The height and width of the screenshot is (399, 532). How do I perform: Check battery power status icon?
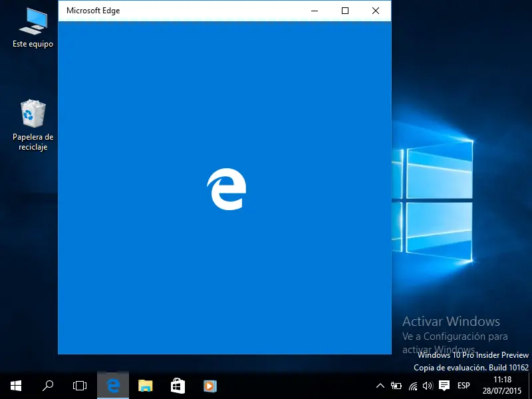click(x=396, y=386)
